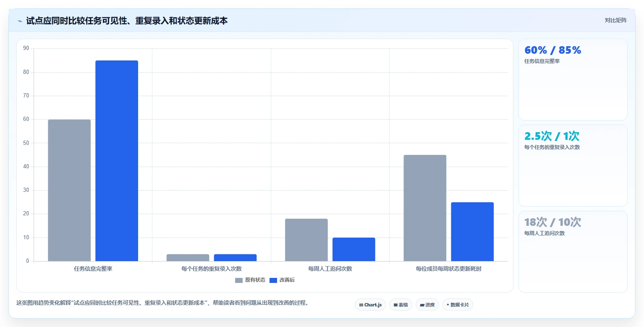
Task: Click the x-axis label 每周人工追问次数
Action: point(330,269)
